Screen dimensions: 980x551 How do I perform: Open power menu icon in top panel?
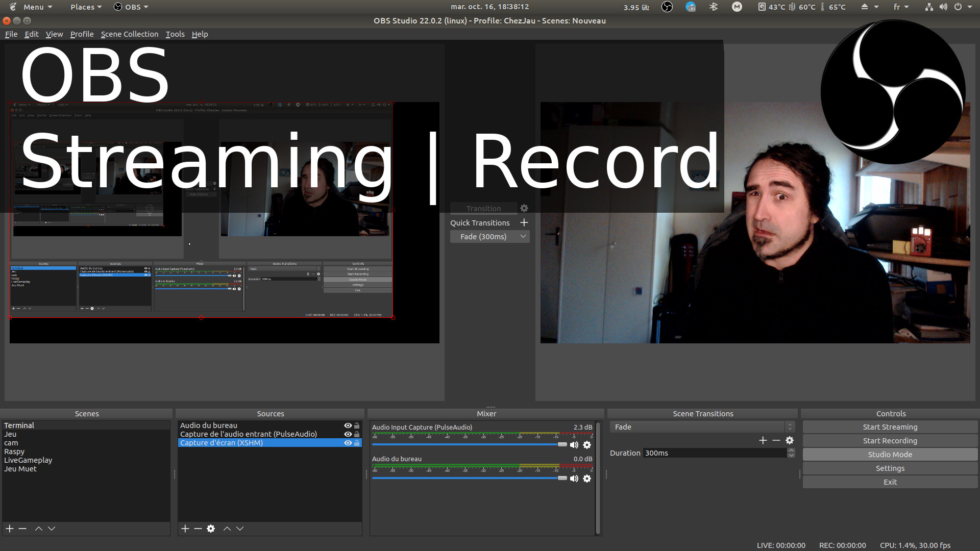pos(962,7)
